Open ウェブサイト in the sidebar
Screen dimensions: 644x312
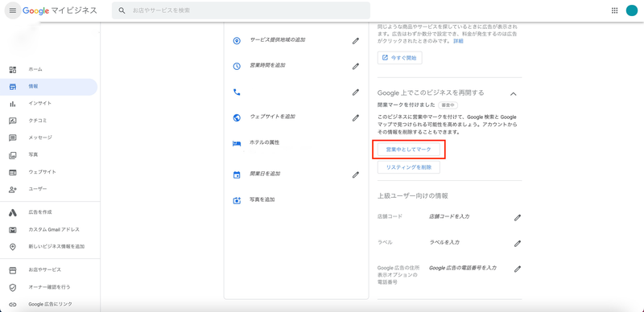(49, 172)
